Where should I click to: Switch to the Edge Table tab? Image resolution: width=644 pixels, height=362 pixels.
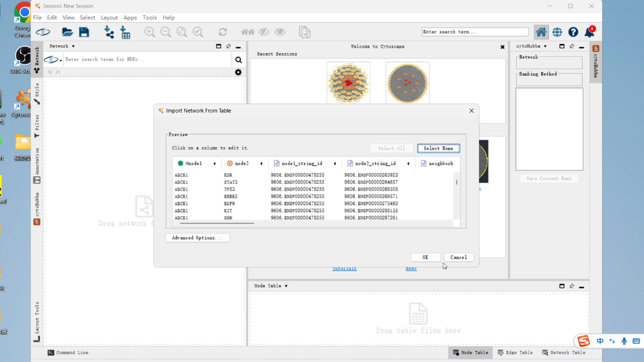515,352
